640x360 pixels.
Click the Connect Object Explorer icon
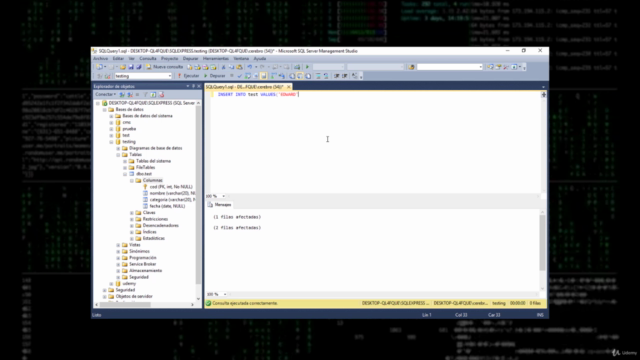tap(122, 94)
